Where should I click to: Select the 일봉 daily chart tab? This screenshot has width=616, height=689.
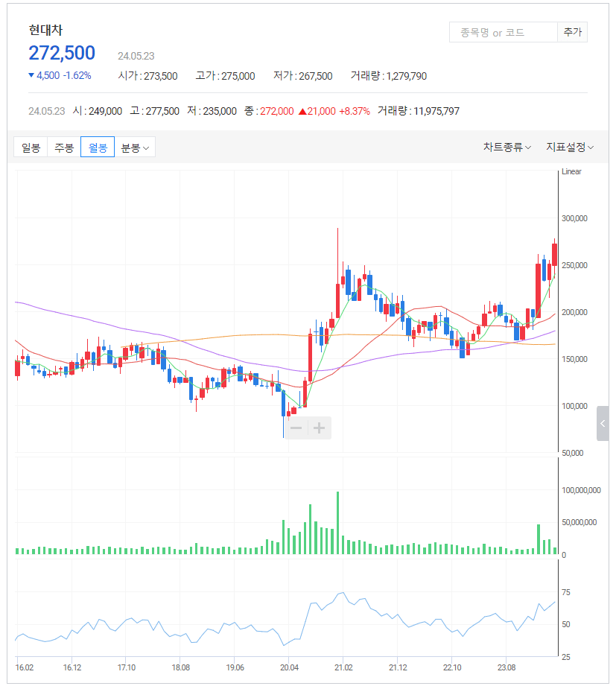click(x=31, y=147)
